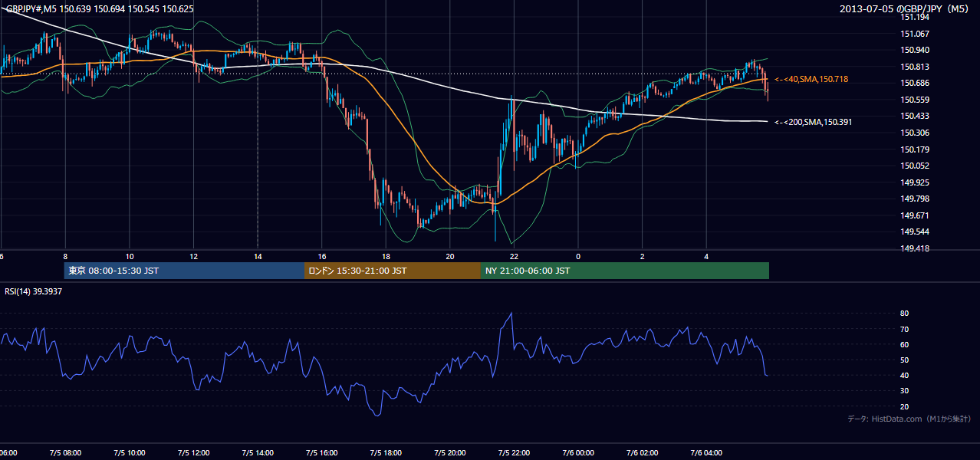Click RSI scale value 60
The image size is (980, 460).
(x=905, y=344)
